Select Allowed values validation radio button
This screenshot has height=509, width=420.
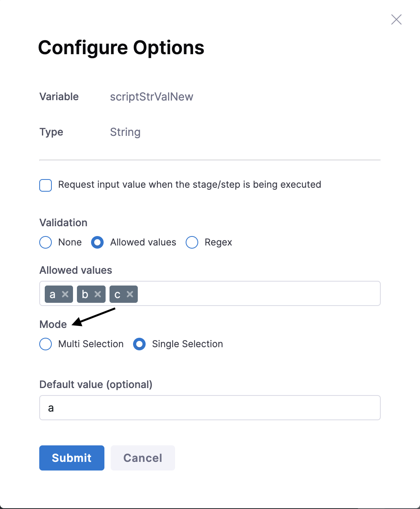coord(97,242)
